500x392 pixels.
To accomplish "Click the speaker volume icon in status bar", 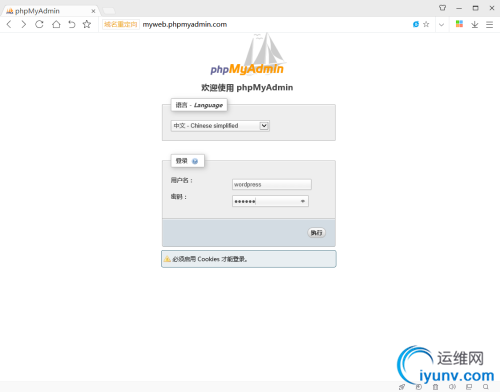I will [x=452, y=387].
